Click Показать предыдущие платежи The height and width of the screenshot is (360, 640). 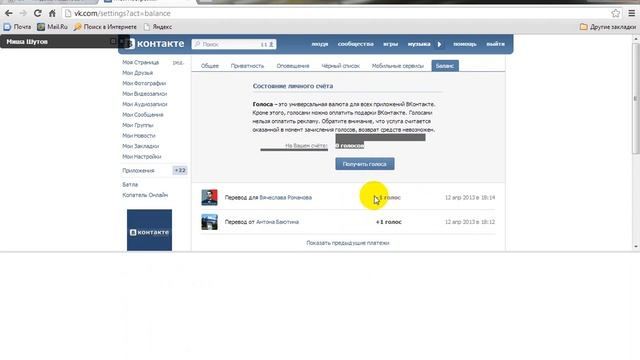click(348, 243)
